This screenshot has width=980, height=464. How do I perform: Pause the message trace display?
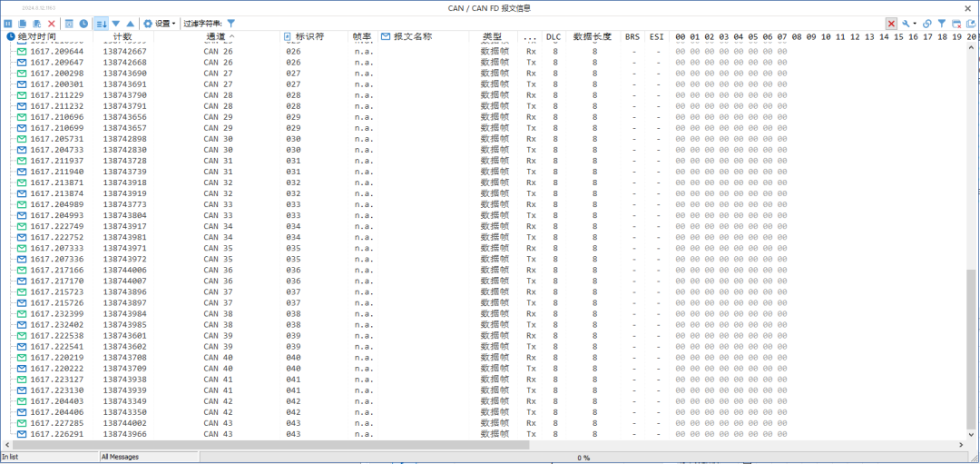point(8,23)
